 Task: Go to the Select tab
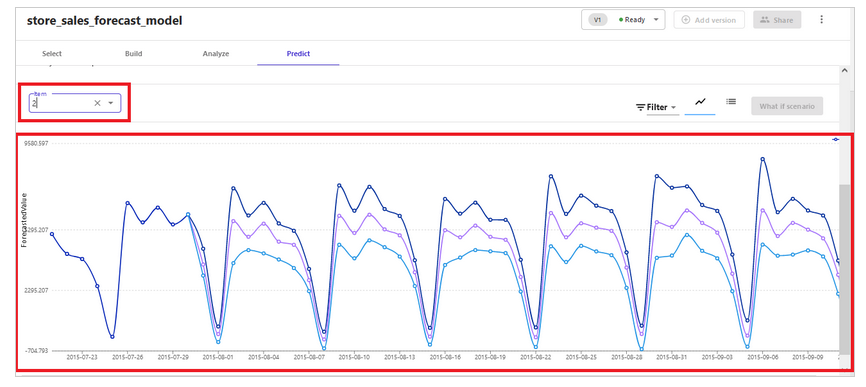tap(52, 54)
